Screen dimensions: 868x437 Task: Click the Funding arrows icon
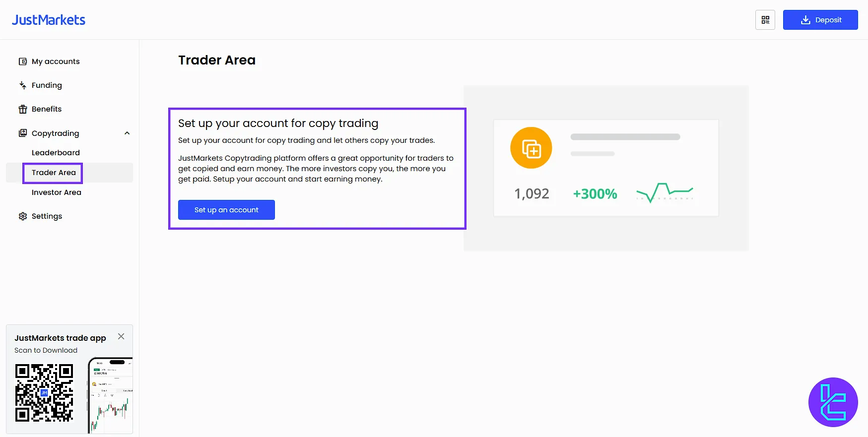pos(23,85)
